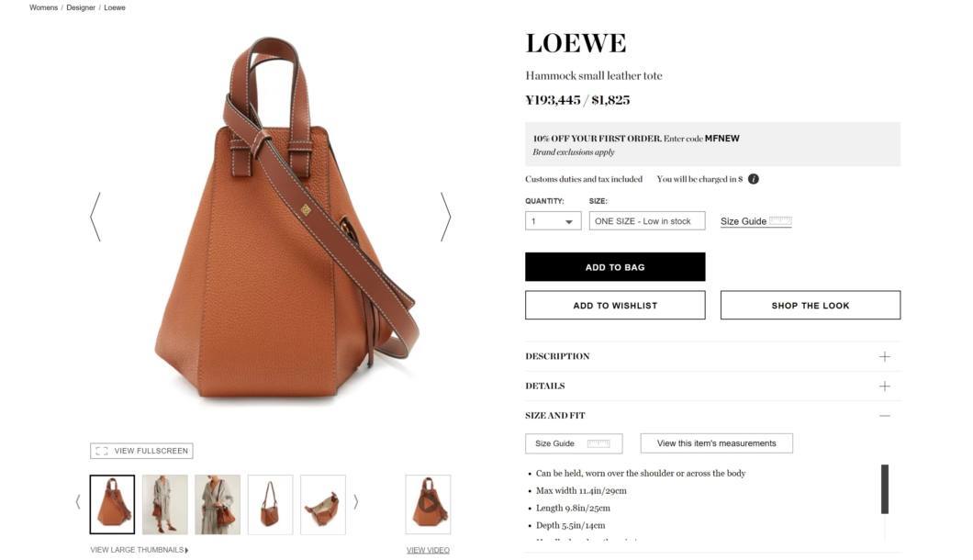Add the tote to the bag

[x=615, y=267]
